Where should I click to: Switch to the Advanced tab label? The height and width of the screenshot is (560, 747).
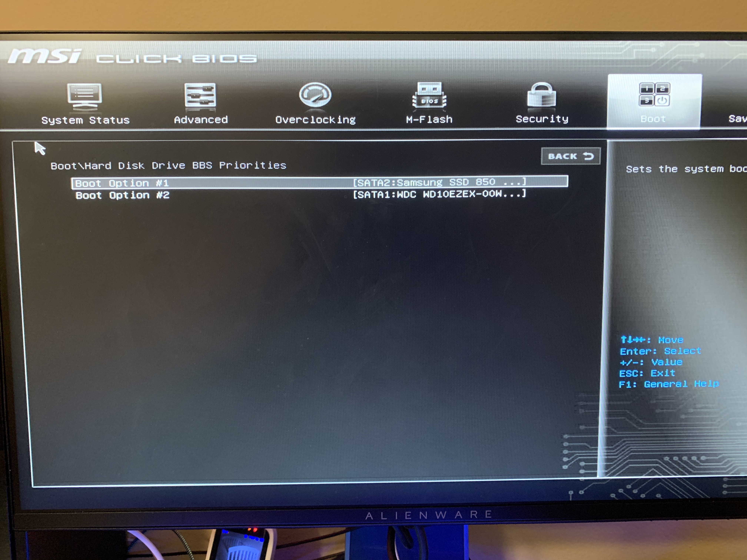coord(201,119)
